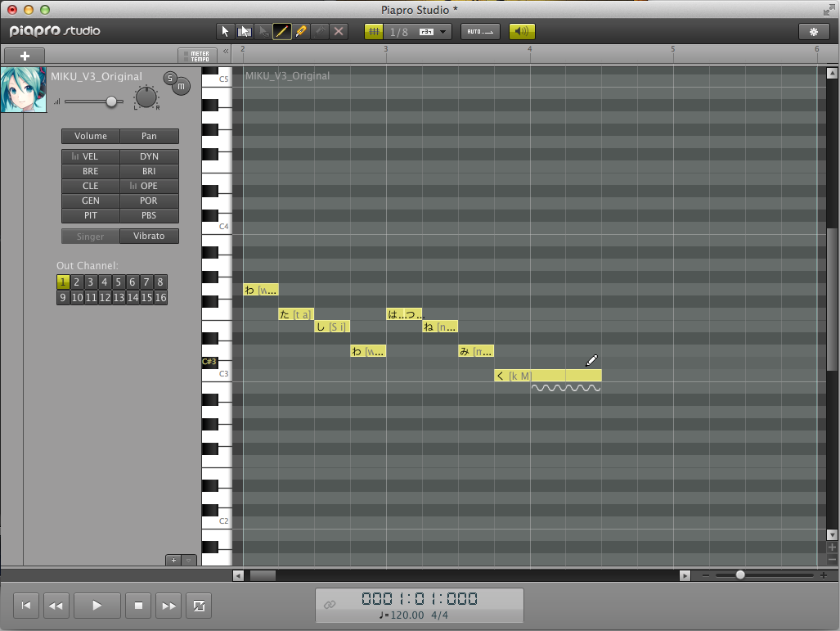
Task: Zoom in vertically with plus icon
Action: 832,548
